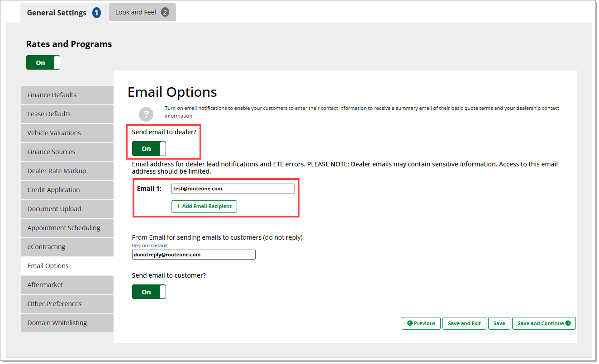This screenshot has width=599, height=364.
Task: Select the General Settings tab
Action: 63,13
